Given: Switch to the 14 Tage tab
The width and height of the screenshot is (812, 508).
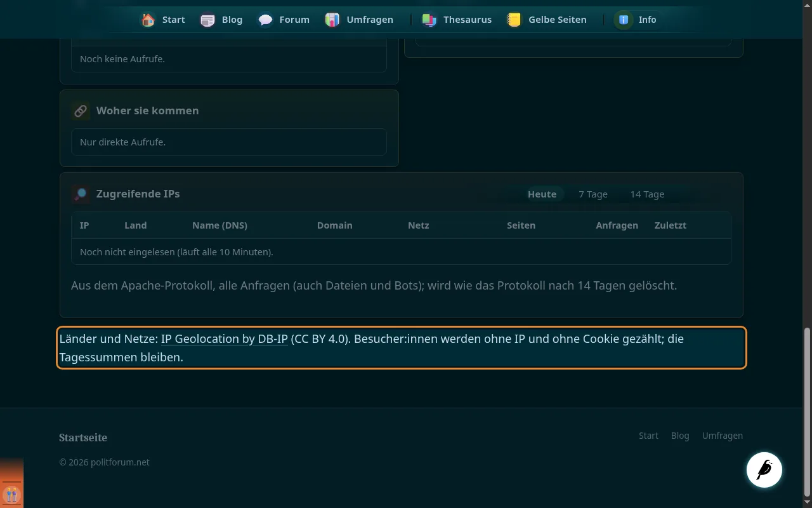Looking at the screenshot, I should [647, 194].
